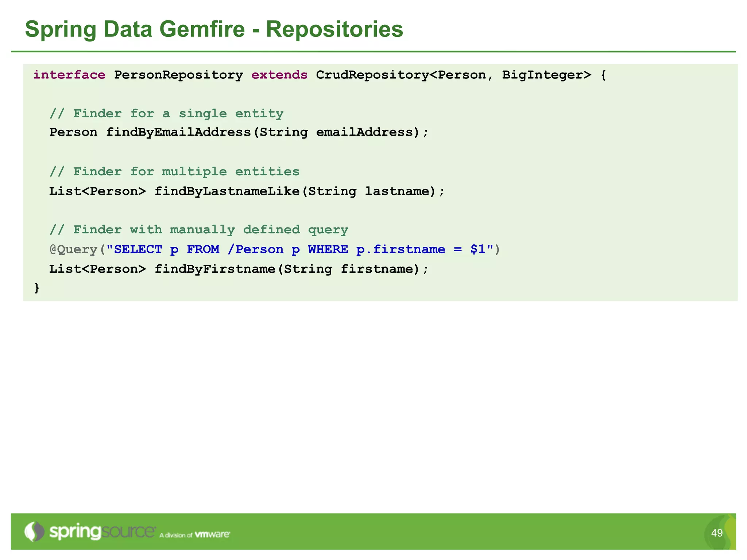Click the comment '// Finder for a single entity'
The height and width of the screenshot is (560, 747).
coord(166,114)
